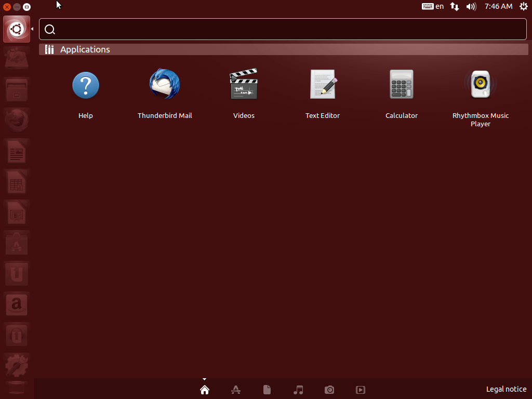Launch Thunderbird Mail
This screenshot has height=399, width=532.
click(x=165, y=85)
